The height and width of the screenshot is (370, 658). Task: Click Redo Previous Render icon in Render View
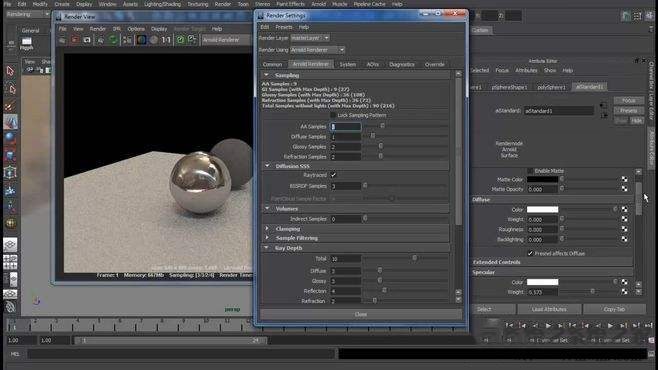(63, 40)
